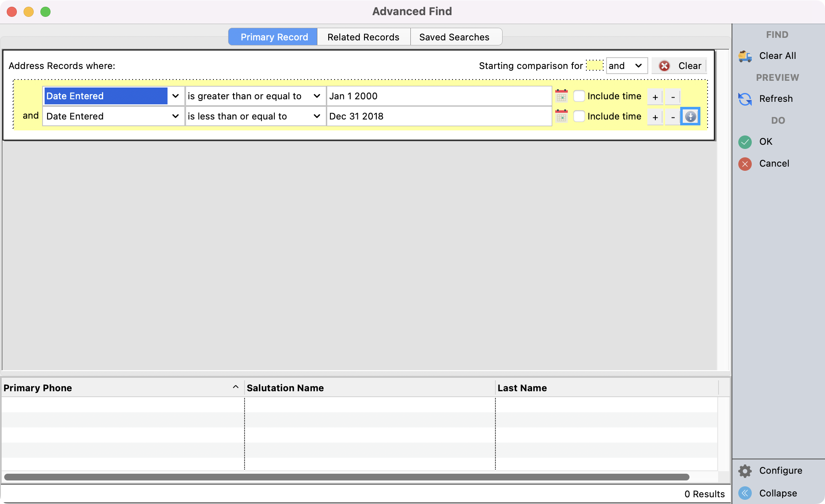
Task: Switch to the Saved Searches tab
Action: point(454,37)
